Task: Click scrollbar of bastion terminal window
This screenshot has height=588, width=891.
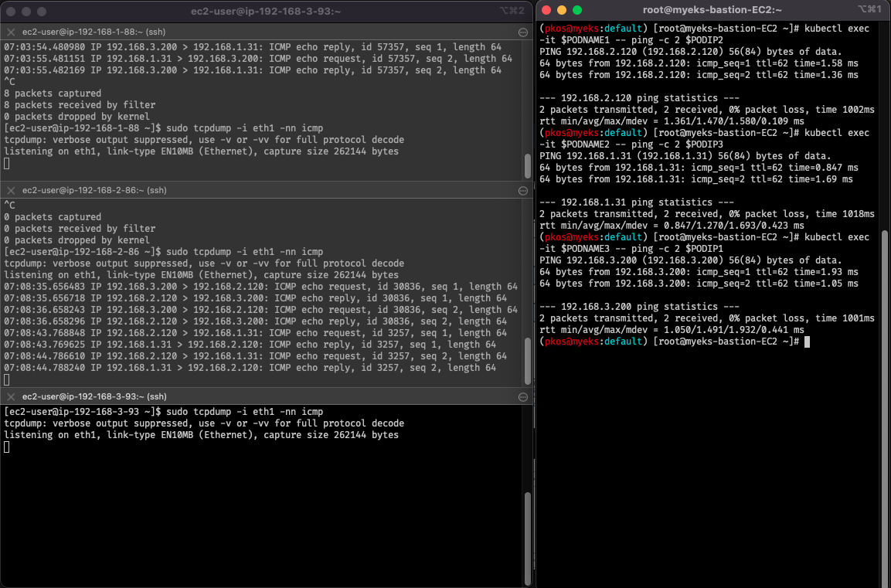Action: 886,407
